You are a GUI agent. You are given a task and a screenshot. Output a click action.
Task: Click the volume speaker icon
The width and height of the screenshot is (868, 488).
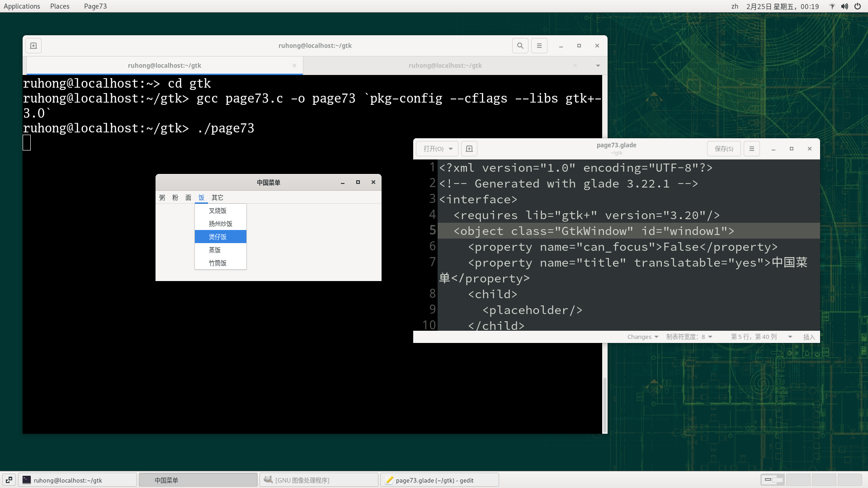pyautogui.click(x=844, y=6)
